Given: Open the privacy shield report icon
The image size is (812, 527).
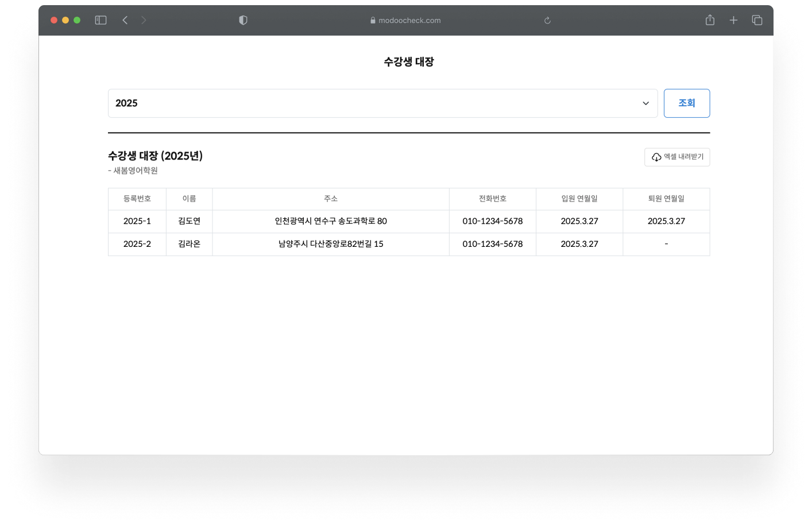Looking at the screenshot, I should click(243, 20).
